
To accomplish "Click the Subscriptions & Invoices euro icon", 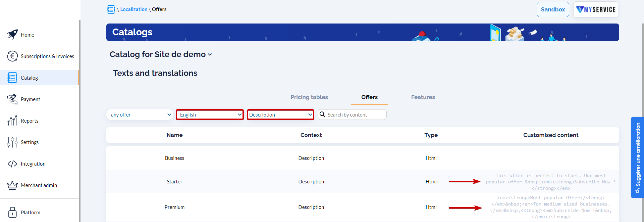I will [x=12, y=56].
